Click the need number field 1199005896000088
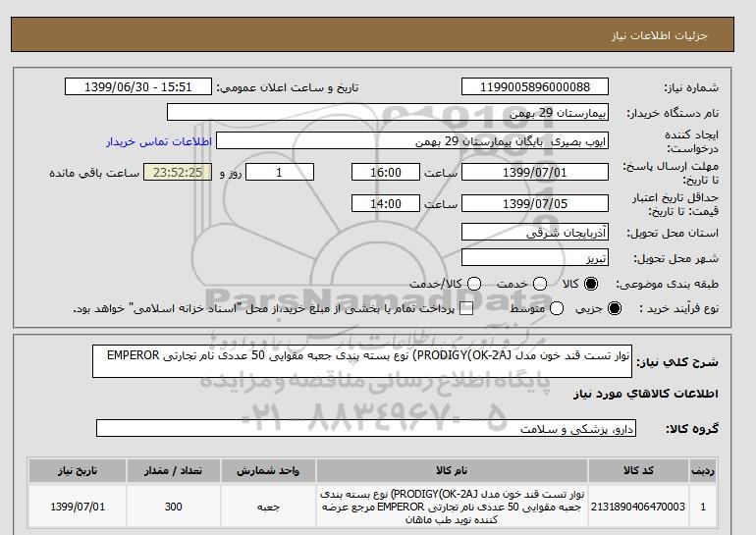756x535 pixels. click(x=535, y=87)
